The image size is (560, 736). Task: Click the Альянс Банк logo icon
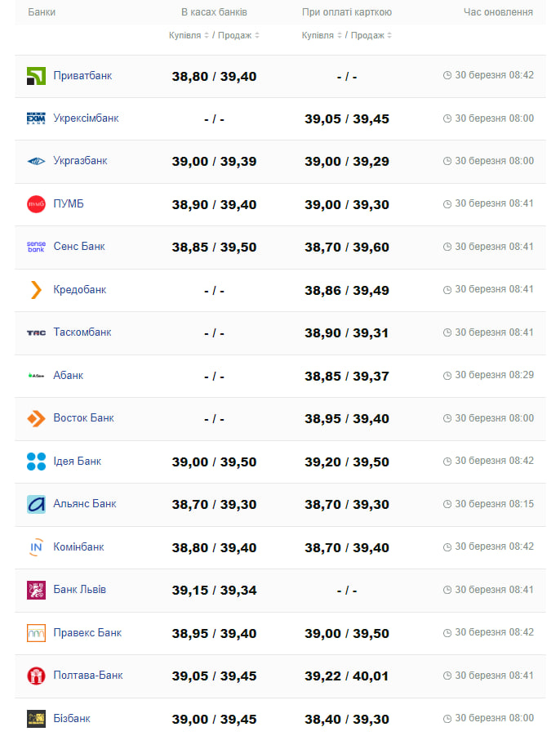[x=36, y=504]
